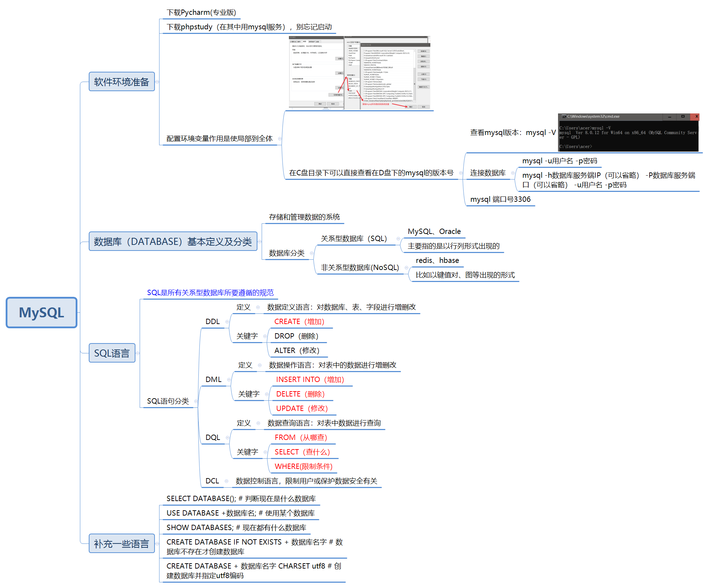Collapse the DDL node toggle

[227, 322]
